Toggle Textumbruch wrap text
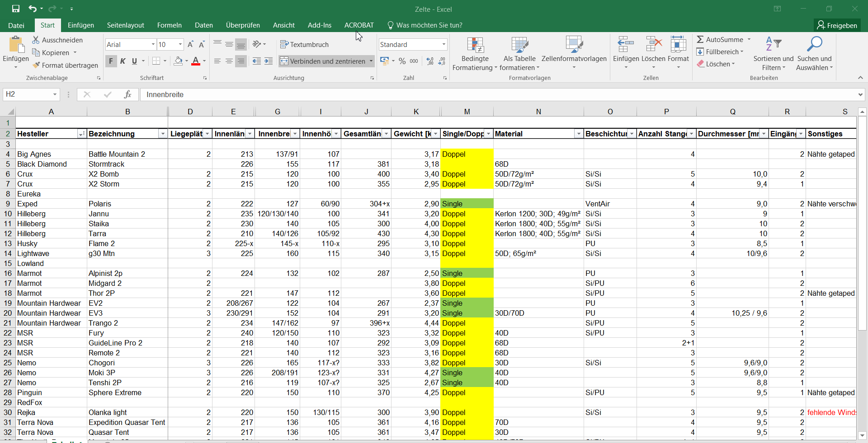Image resolution: width=868 pixels, height=443 pixels. (x=304, y=44)
